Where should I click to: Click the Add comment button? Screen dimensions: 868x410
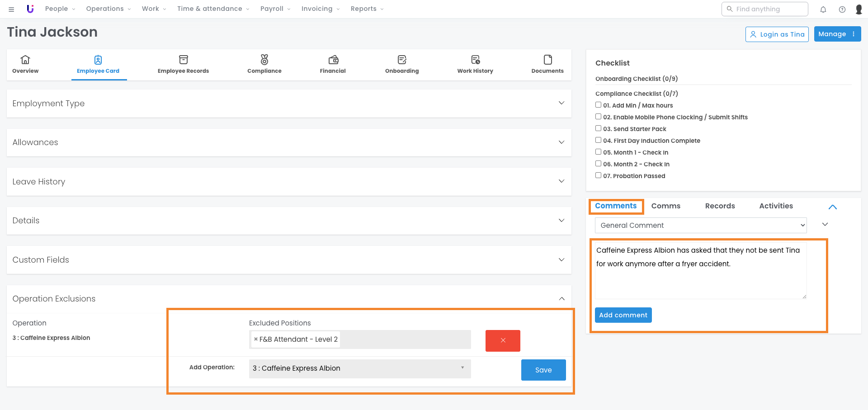tap(623, 315)
